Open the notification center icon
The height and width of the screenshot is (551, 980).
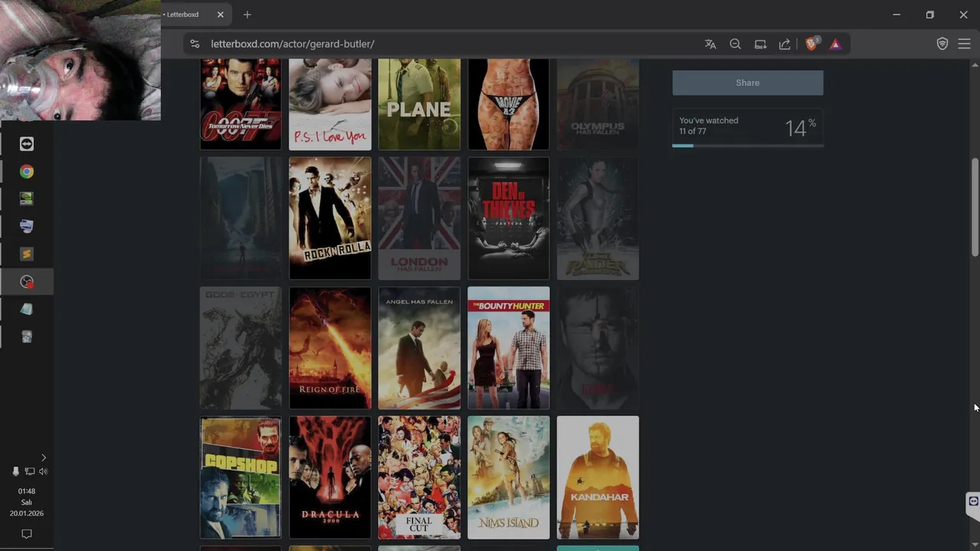(27, 533)
